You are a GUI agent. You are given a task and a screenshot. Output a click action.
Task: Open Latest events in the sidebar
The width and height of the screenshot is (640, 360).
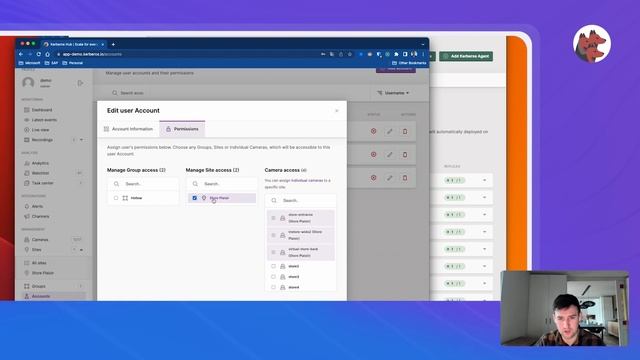[44, 120]
